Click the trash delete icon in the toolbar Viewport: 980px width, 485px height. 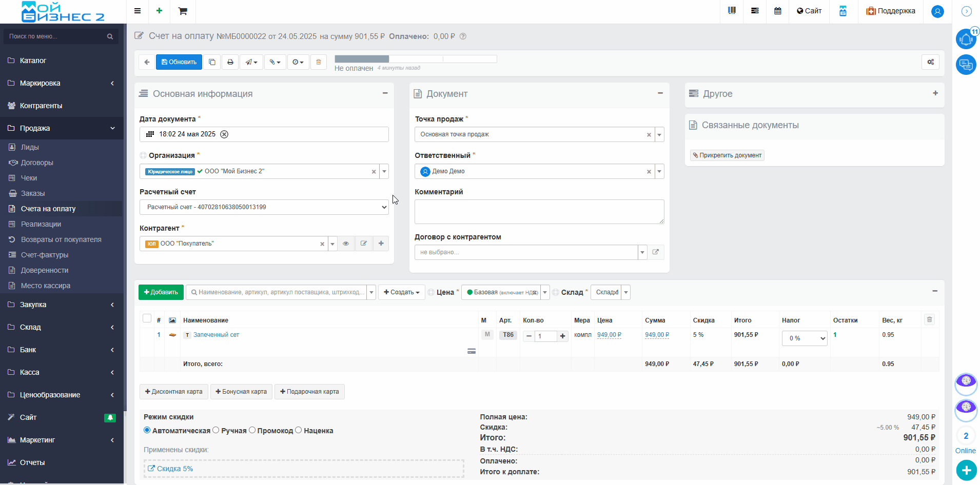point(318,62)
